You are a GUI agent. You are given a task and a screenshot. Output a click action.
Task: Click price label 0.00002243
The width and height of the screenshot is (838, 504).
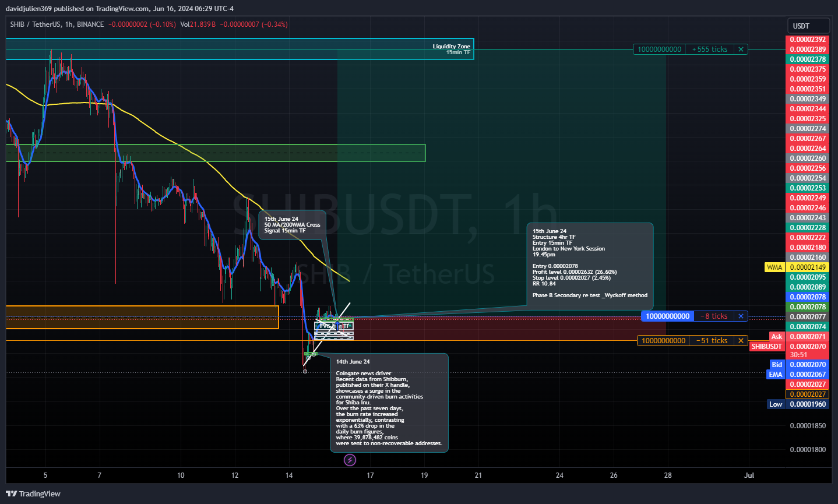(808, 218)
